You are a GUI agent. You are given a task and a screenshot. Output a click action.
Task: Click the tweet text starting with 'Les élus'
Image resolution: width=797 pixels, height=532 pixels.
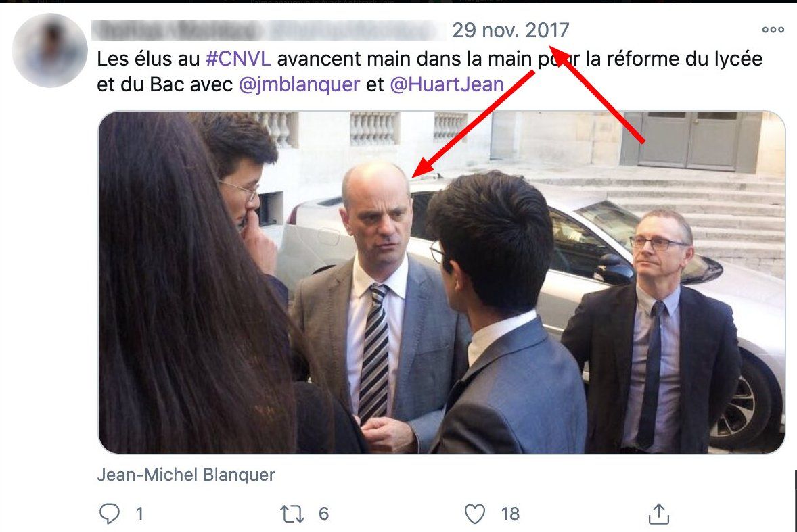tap(430, 72)
